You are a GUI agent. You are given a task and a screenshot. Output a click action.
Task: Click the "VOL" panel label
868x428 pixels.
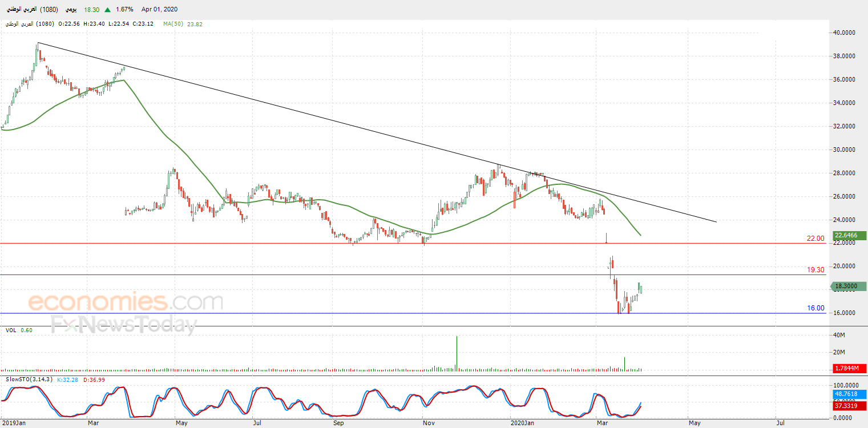pyautogui.click(x=11, y=330)
